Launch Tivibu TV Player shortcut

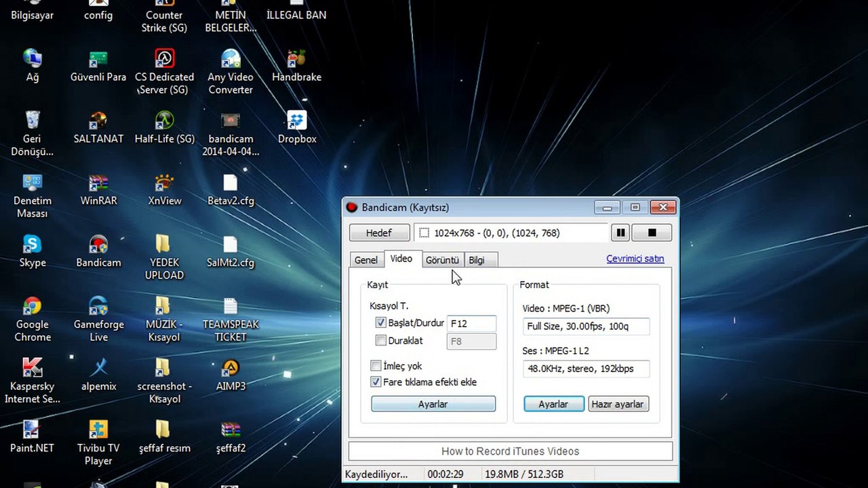coord(98,443)
